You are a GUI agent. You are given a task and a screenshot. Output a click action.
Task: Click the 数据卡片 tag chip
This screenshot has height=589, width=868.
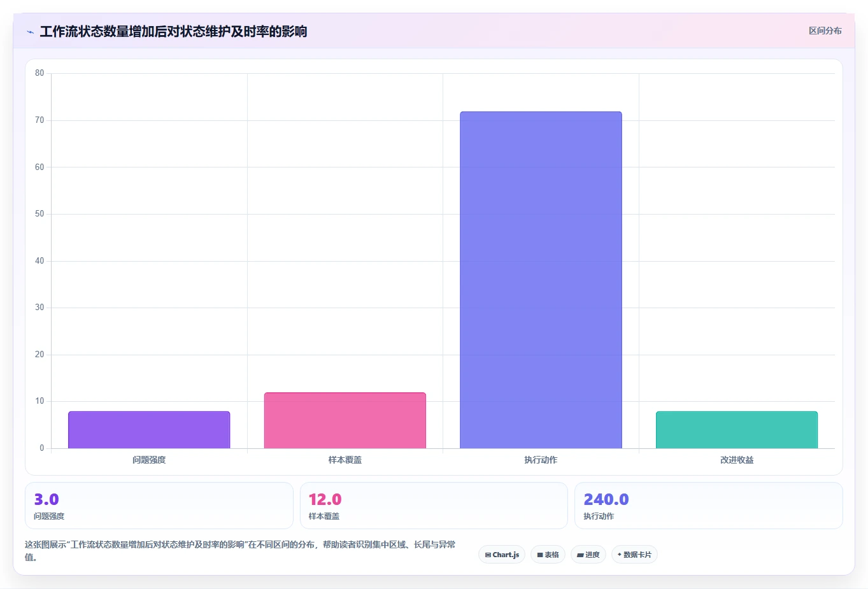634,555
